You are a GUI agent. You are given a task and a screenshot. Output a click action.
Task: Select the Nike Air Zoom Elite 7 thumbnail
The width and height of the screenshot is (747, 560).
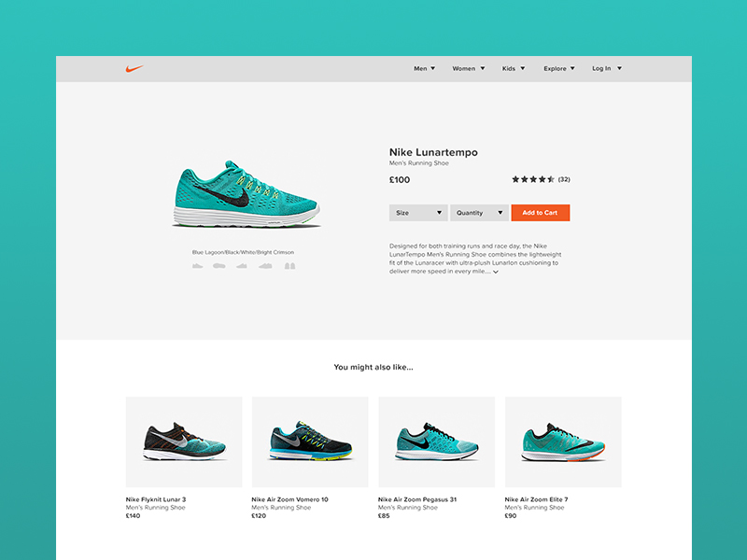(x=563, y=441)
